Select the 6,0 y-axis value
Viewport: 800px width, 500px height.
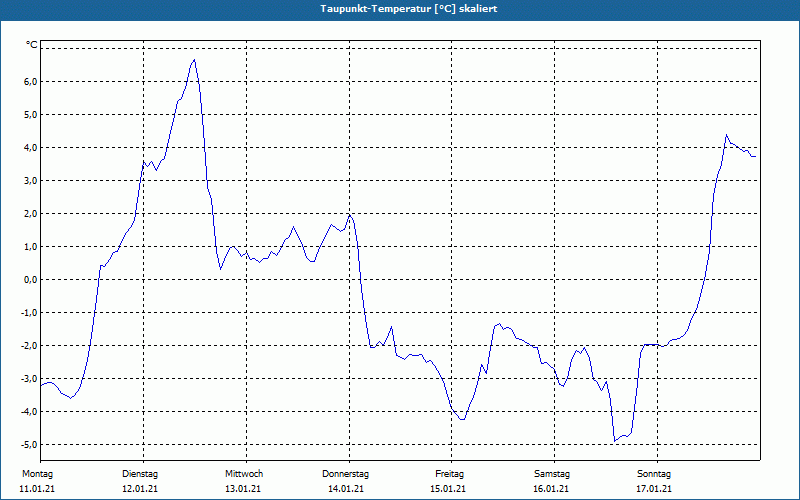[30, 82]
